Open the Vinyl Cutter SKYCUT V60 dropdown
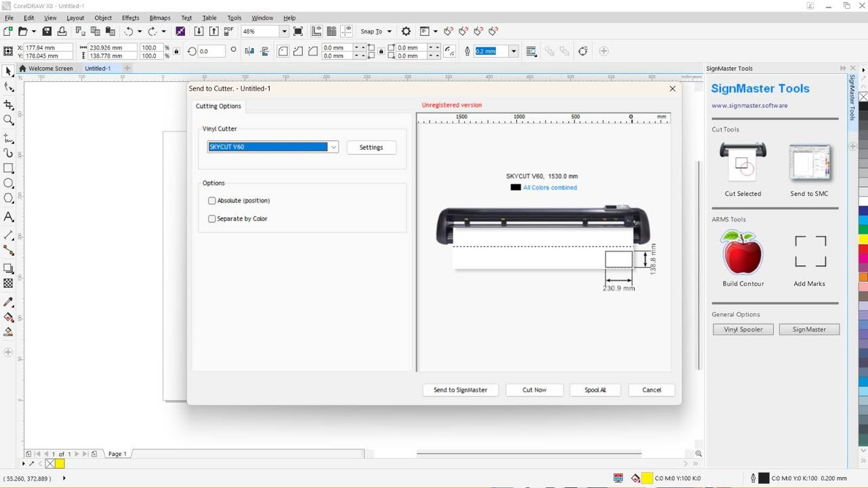The image size is (868, 488). 333,147
